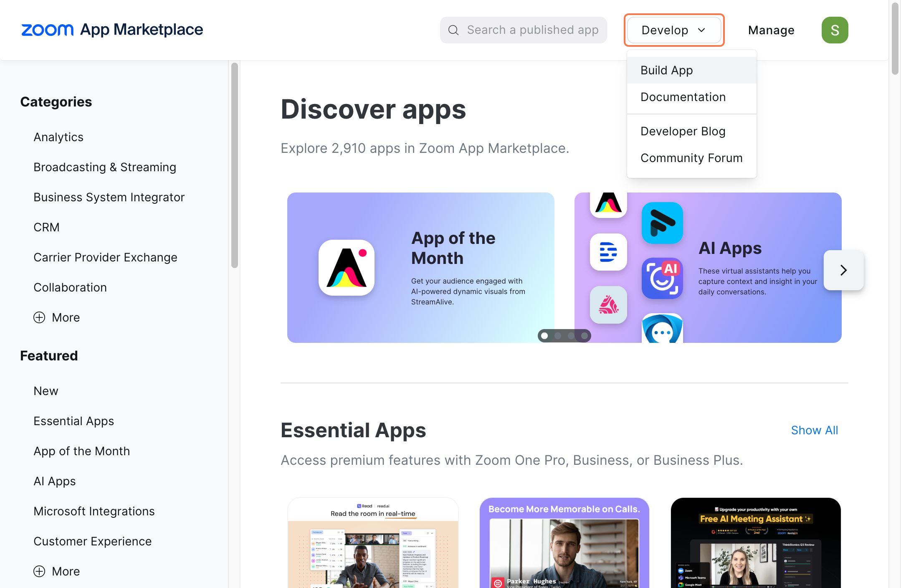Select the fourth carousel dot indicator
Viewport: 901px width, 588px height.
[585, 336]
